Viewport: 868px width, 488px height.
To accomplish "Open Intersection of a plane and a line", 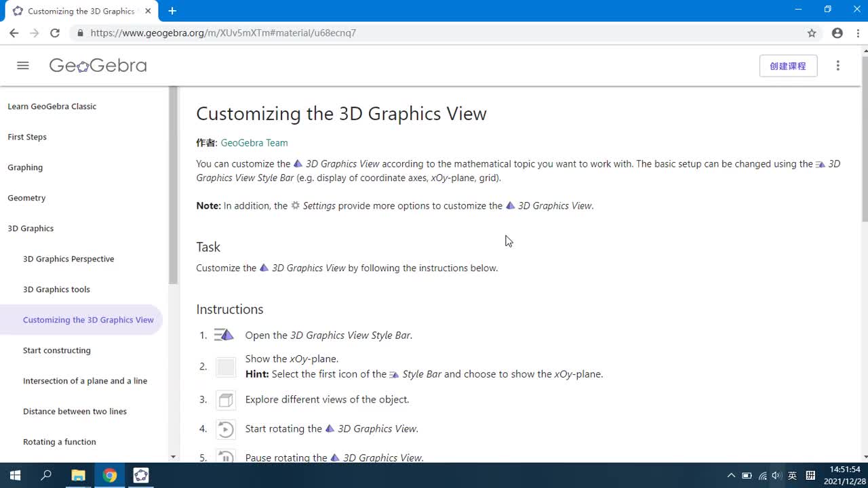I will pyautogui.click(x=85, y=381).
